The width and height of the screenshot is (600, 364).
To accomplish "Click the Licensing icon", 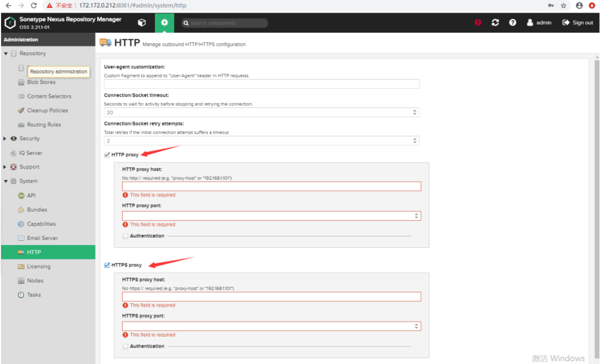I will pos(21,266).
